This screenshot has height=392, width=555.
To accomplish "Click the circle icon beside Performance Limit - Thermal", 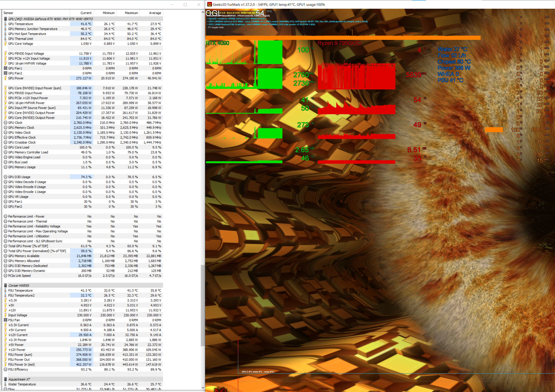I will coord(5,221).
